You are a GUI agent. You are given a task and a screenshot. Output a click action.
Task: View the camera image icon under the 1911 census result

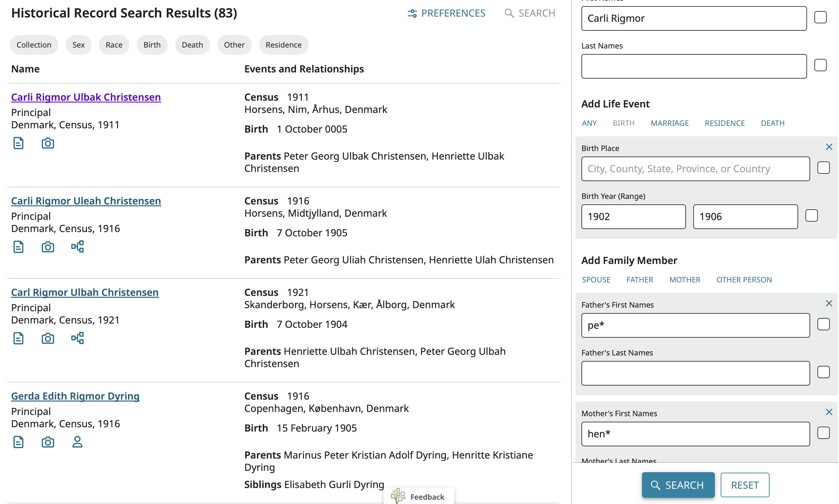point(48,143)
